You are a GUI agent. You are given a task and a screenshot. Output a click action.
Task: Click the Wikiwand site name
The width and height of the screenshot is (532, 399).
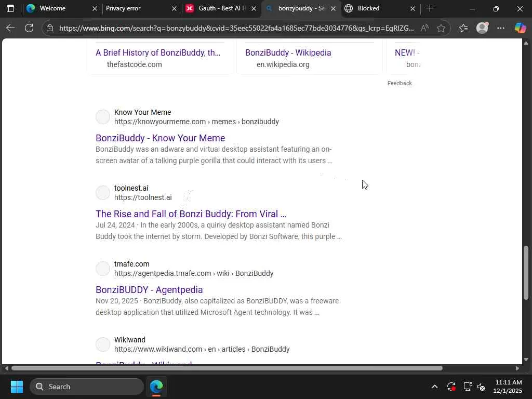pyautogui.click(x=129, y=340)
